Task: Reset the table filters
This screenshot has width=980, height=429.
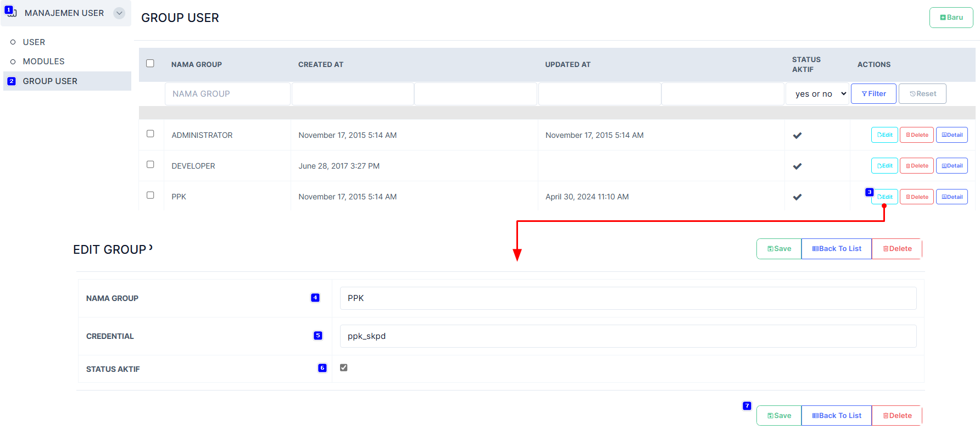Action: [x=922, y=94]
